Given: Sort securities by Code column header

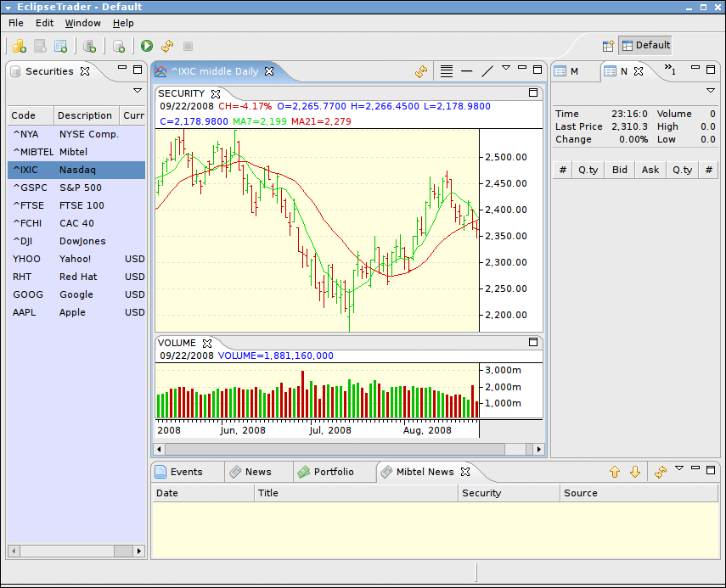Looking at the screenshot, I should click(31, 115).
